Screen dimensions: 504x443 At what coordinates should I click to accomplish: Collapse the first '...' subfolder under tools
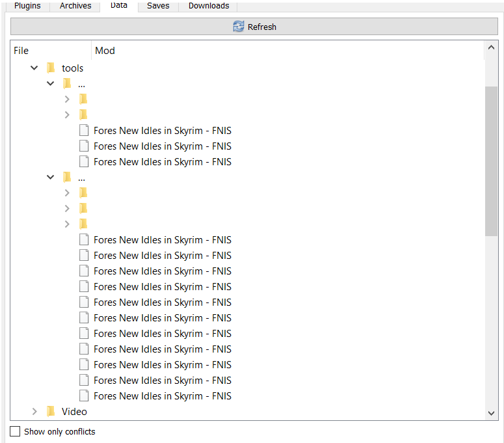51,83
